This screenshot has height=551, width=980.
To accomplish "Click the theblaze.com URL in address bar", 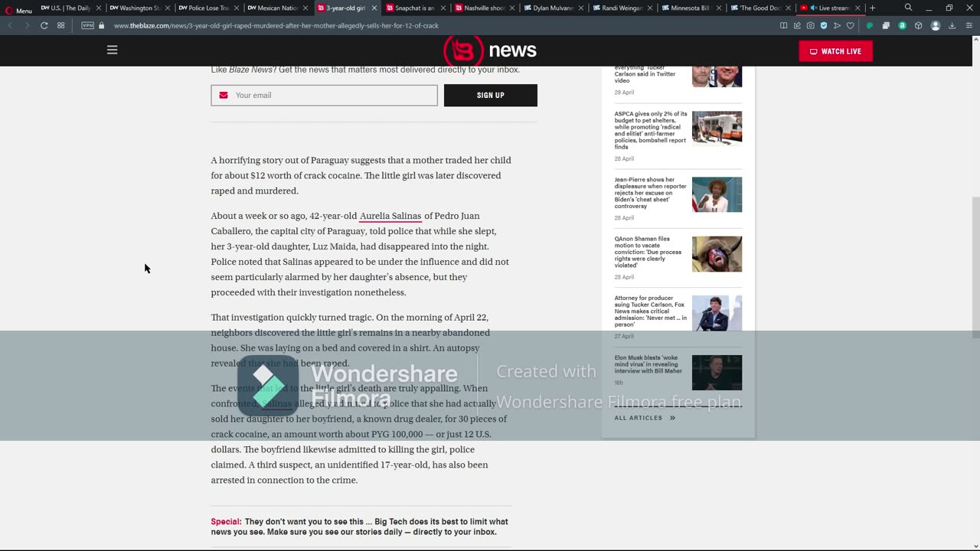I will pyautogui.click(x=276, y=25).
